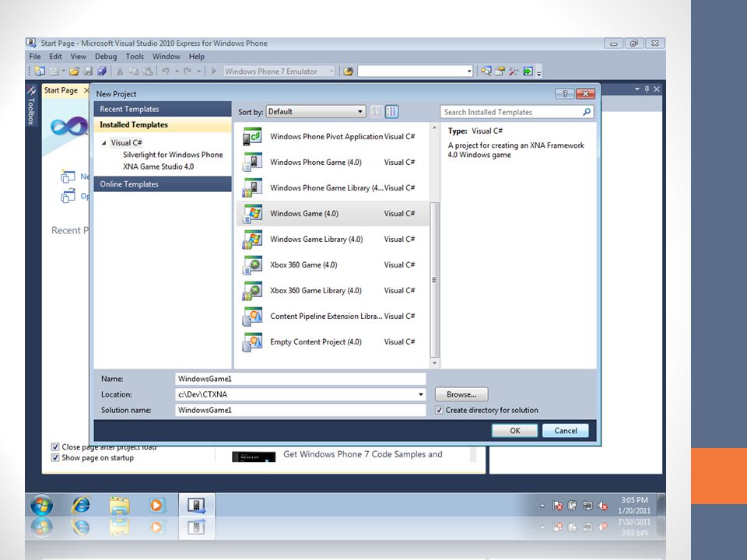Open the Edit menu
747x560 pixels.
click(x=55, y=56)
